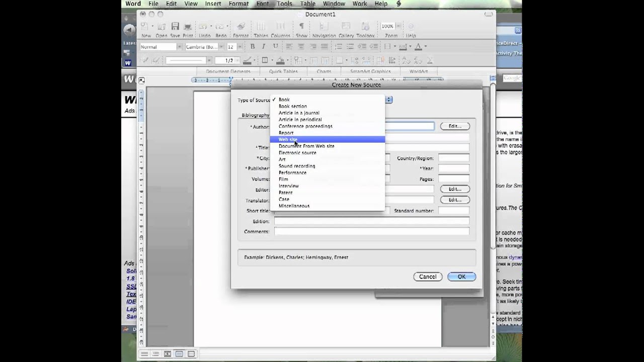Open the Toolbox icon
The height and width of the screenshot is (362, 644).
[x=365, y=27]
